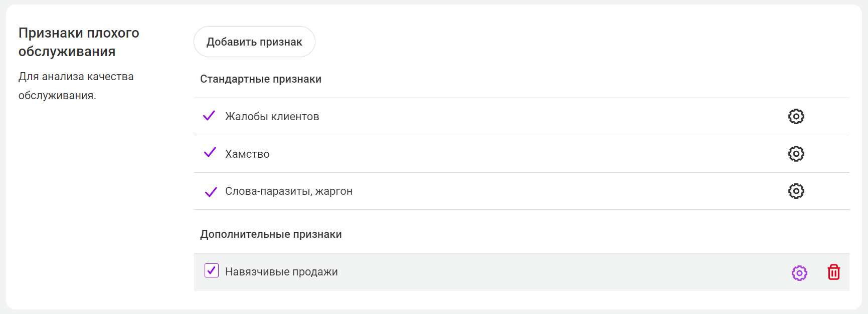Toggle the Слова-паразиты, жаргон checkmark
The width and height of the screenshot is (868, 314).
(211, 192)
